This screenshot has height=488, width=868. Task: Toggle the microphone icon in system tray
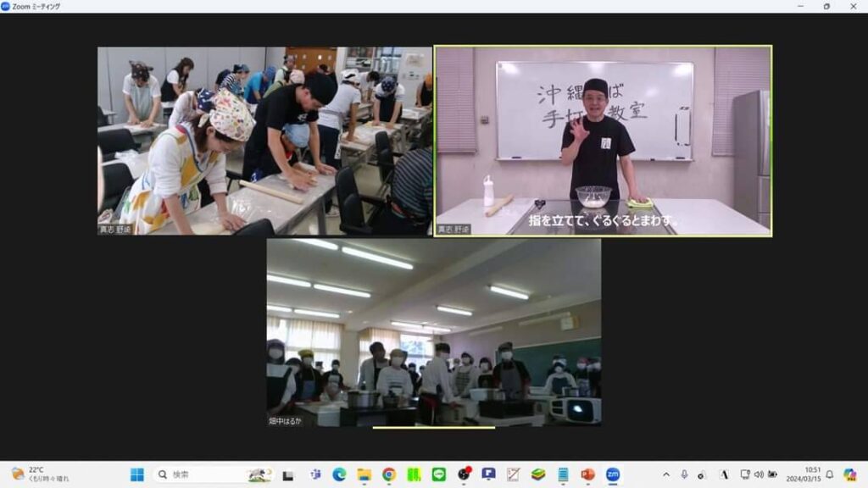[684, 474]
